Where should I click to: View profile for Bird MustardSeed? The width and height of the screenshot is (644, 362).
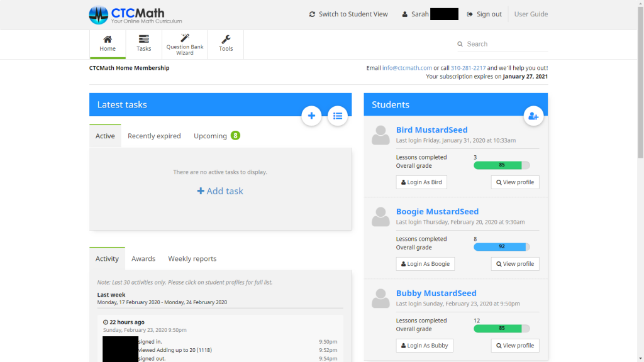coord(515,182)
